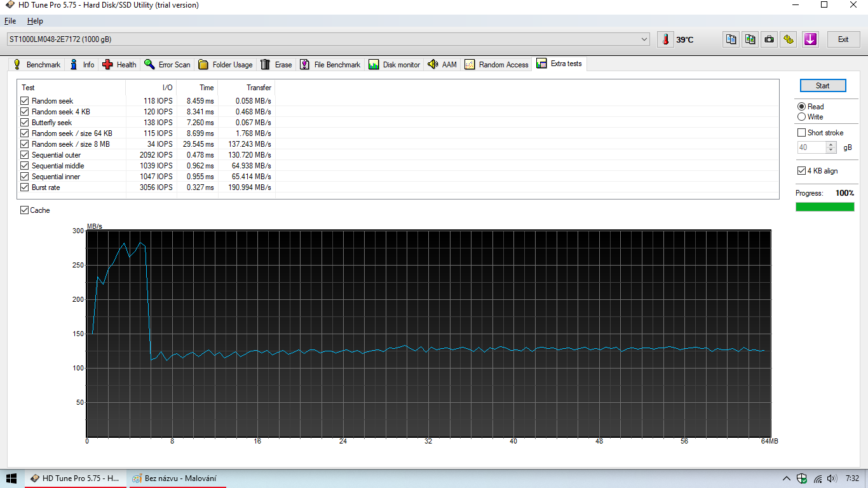
Task: Click the purple down-arrow icon
Action: pos(810,39)
